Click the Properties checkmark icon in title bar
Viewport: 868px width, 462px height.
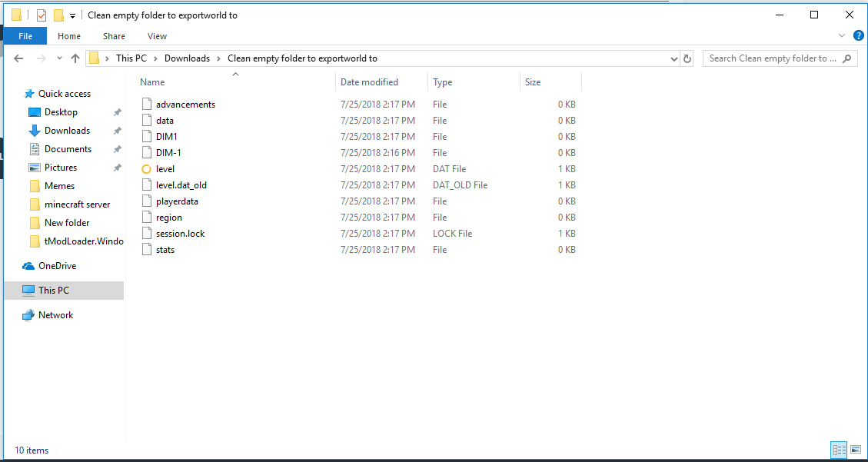42,15
